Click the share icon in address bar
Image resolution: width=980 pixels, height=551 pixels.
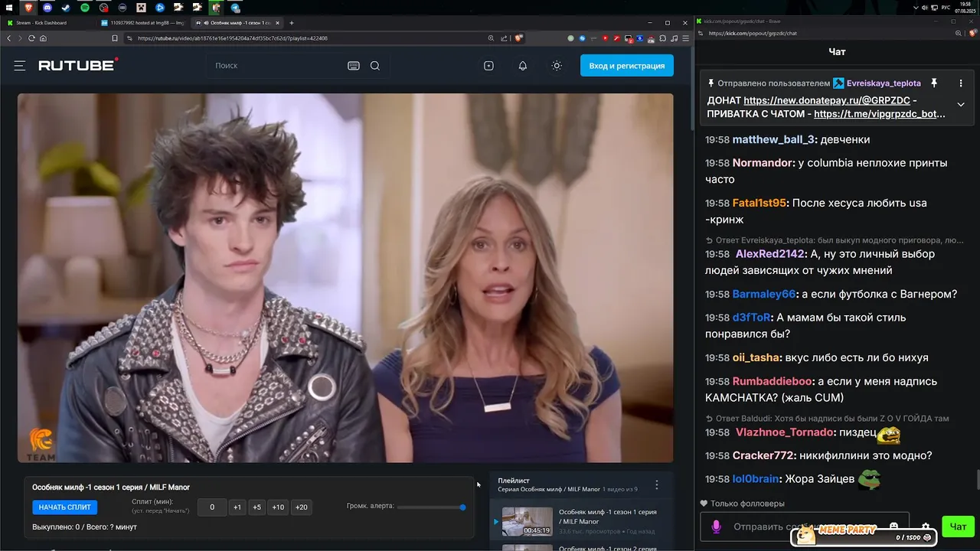coord(504,38)
